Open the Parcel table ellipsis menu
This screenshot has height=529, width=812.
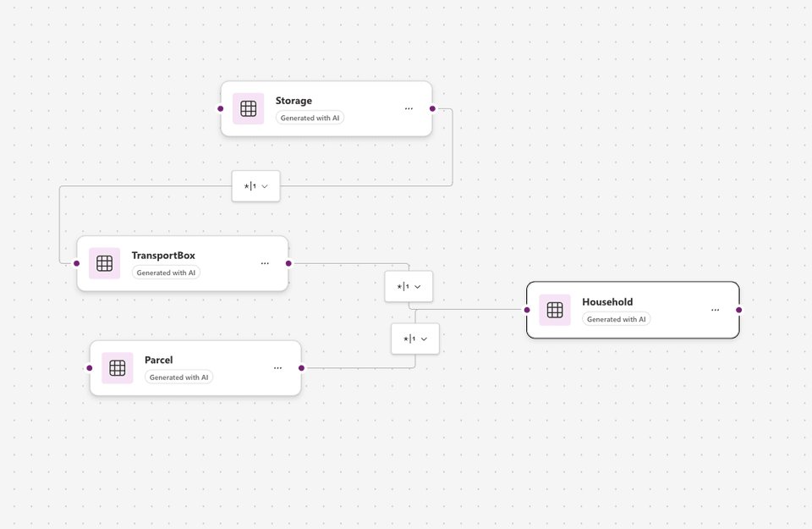(x=277, y=368)
